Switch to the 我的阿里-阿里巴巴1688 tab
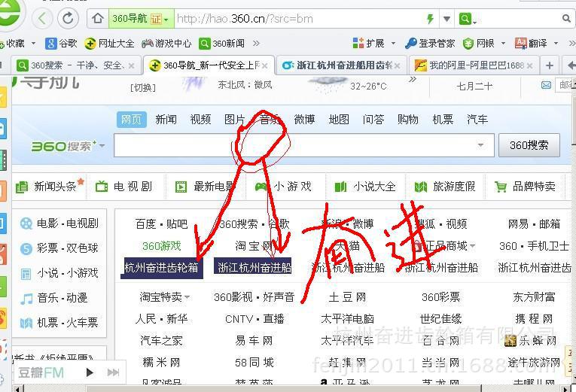This screenshot has width=576, height=392. [474, 65]
